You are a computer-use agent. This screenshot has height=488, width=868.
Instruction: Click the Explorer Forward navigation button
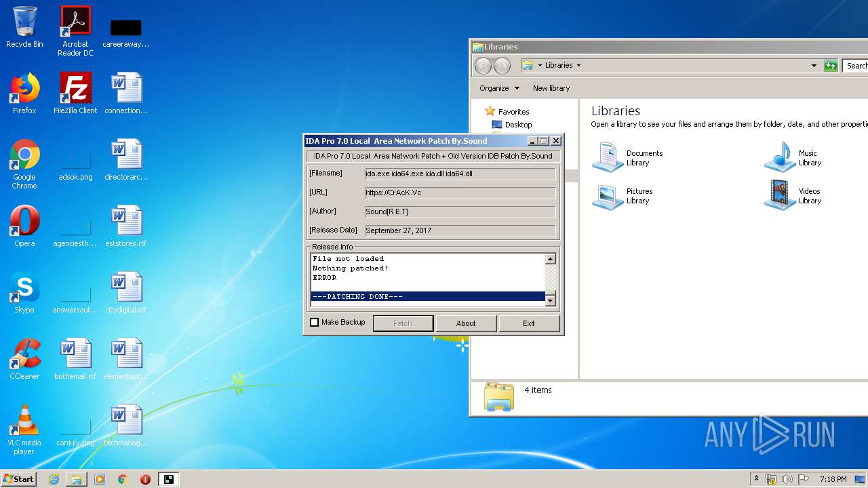(502, 66)
